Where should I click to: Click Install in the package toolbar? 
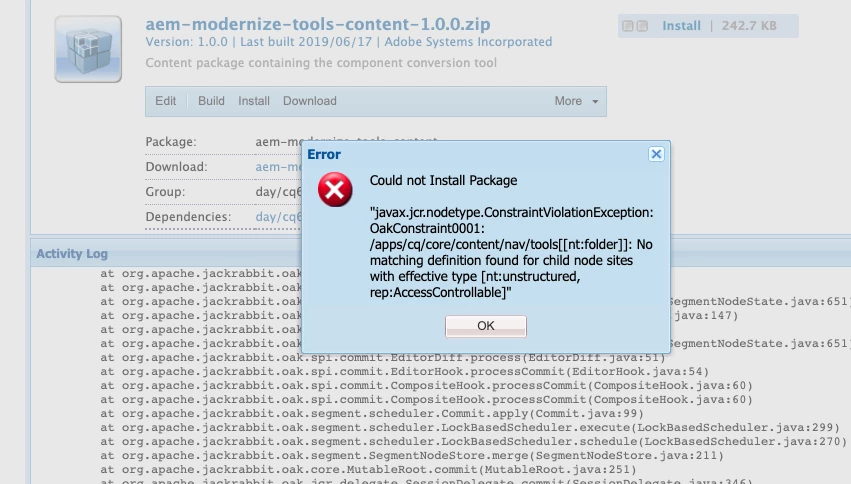tap(253, 101)
